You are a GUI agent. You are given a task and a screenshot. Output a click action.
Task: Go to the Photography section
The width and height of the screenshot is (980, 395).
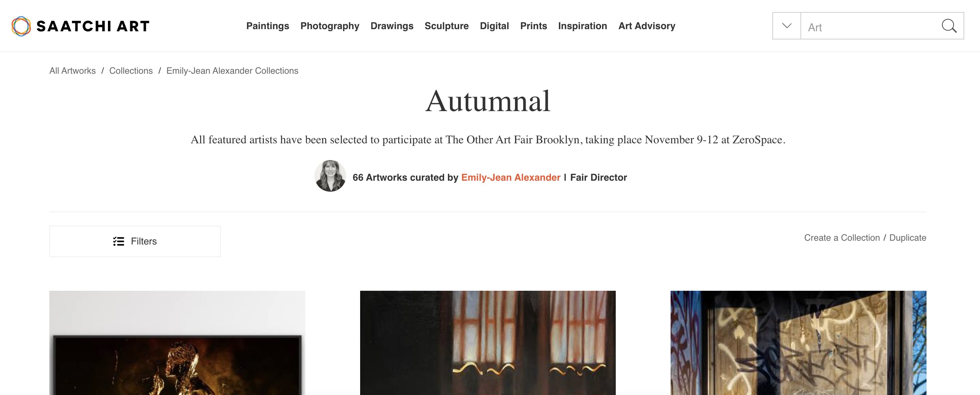[329, 26]
